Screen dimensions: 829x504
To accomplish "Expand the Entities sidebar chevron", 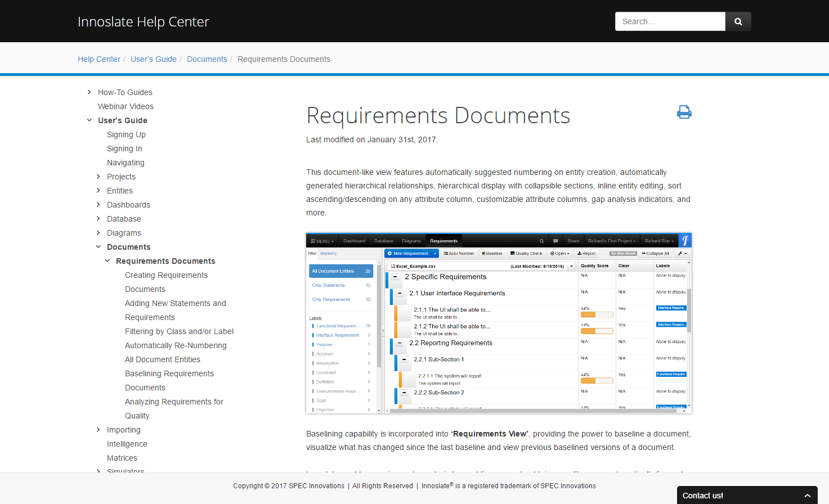I will point(98,191).
